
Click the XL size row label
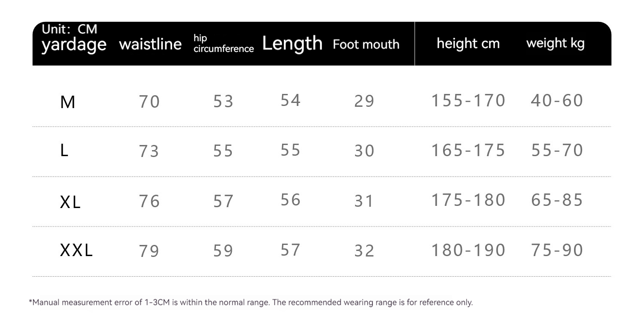click(70, 201)
